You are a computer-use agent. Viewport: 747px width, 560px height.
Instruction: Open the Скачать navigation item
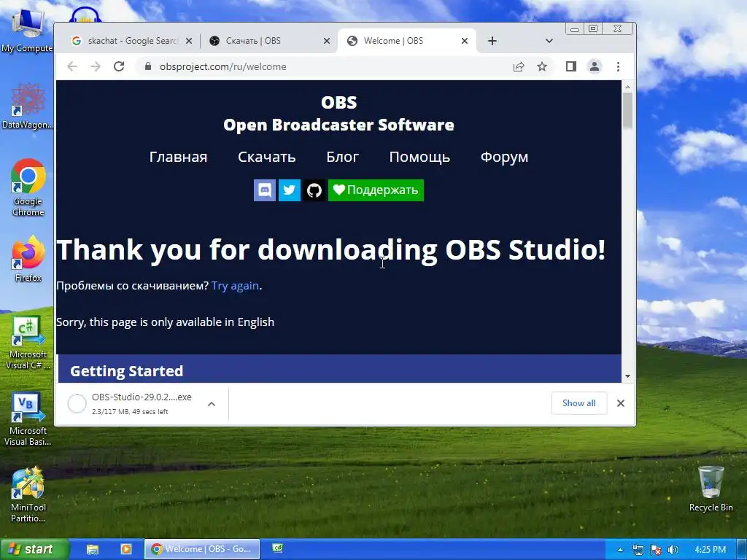click(x=266, y=157)
